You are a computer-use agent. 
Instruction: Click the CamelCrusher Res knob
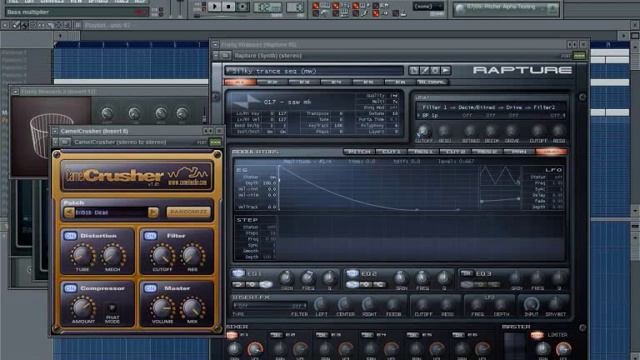pyautogui.click(x=192, y=256)
